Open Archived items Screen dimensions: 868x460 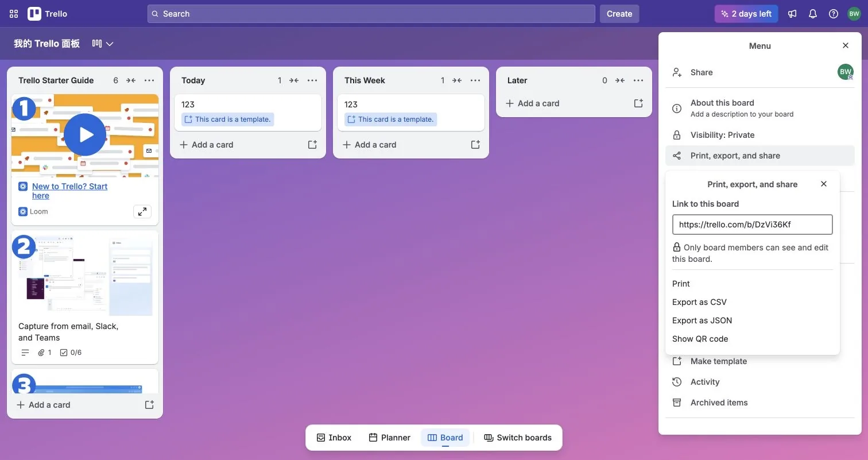[760, 403]
